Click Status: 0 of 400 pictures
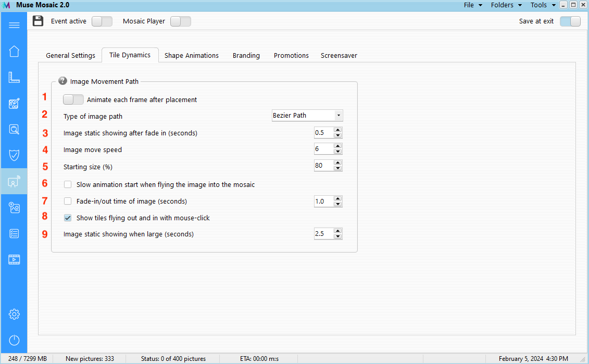This screenshot has height=364, width=589. tap(173, 359)
